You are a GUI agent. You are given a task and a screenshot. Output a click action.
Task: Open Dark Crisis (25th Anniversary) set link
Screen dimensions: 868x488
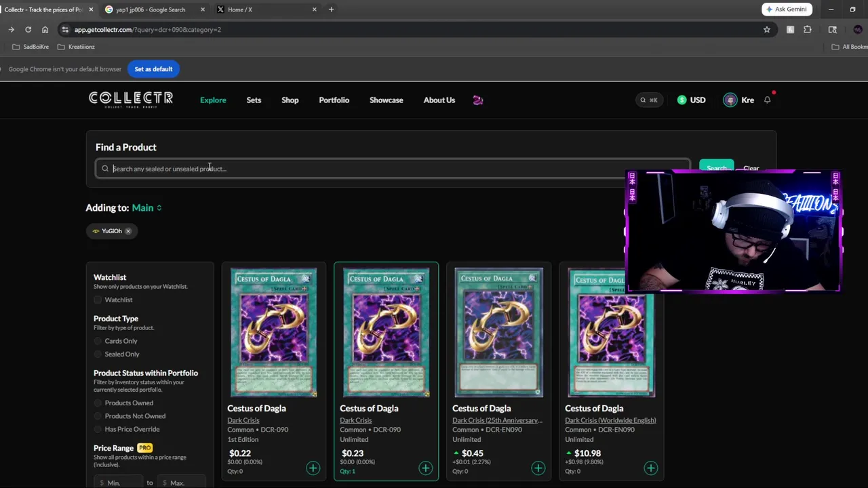pyautogui.click(x=497, y=420)
